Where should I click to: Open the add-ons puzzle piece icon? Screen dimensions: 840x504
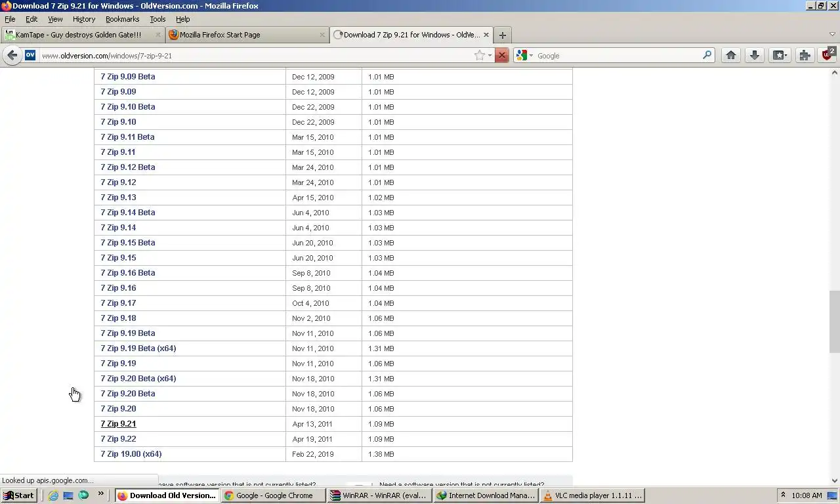805,56
